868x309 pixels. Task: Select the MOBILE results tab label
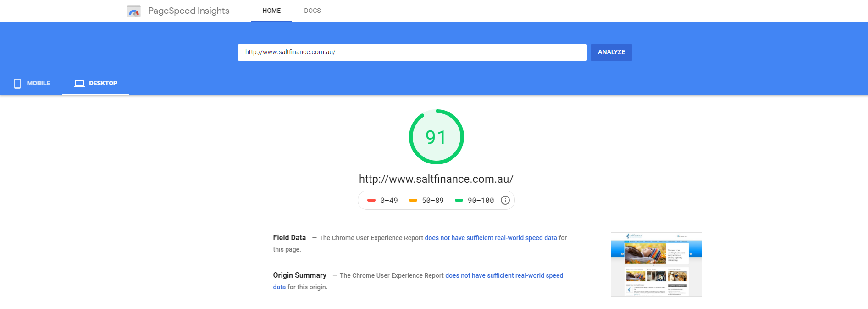point(39,83)
